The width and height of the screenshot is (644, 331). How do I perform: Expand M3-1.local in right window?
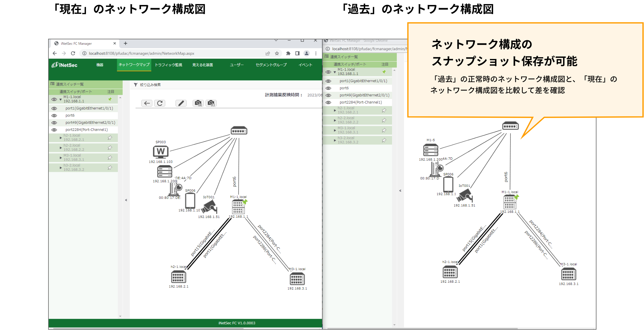(335, 130)
